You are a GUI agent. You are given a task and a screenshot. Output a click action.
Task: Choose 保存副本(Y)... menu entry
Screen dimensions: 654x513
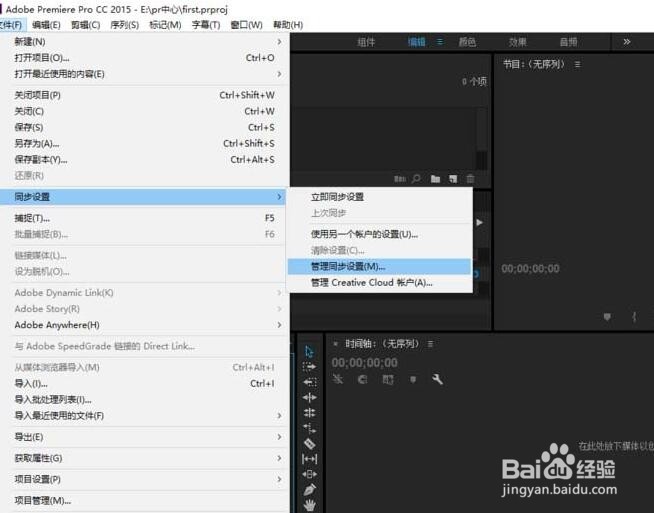142,160
